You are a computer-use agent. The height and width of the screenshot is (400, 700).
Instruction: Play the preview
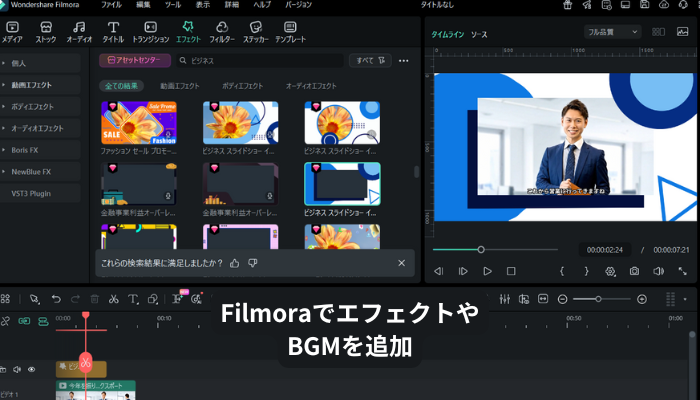(488, 271)
